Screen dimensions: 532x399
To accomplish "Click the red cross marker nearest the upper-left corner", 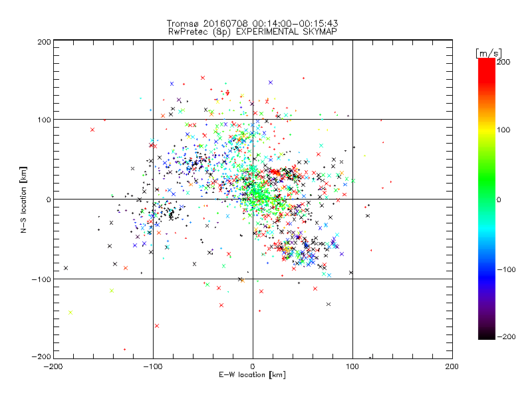I will coord(92,130).
